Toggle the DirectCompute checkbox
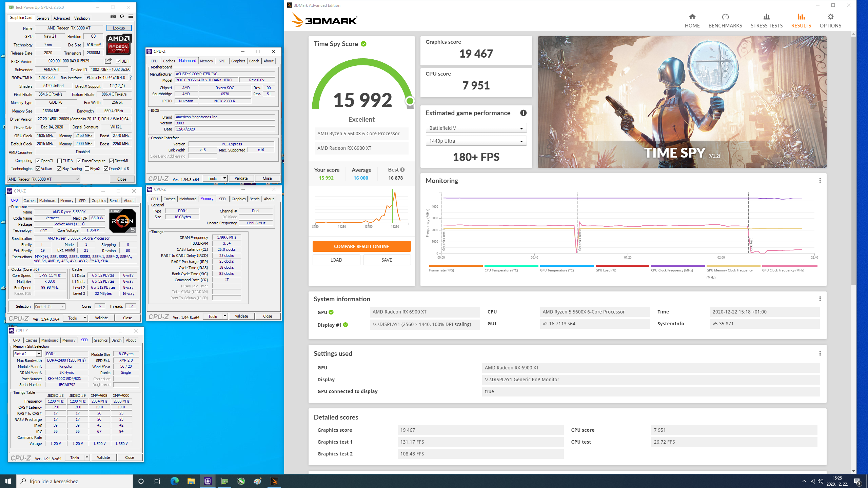Screen dimensions: 868x488 [79, 161]
